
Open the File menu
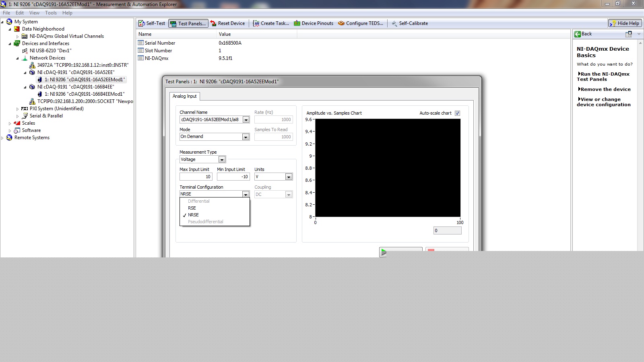pyautogui.click(x=6, y=13)
